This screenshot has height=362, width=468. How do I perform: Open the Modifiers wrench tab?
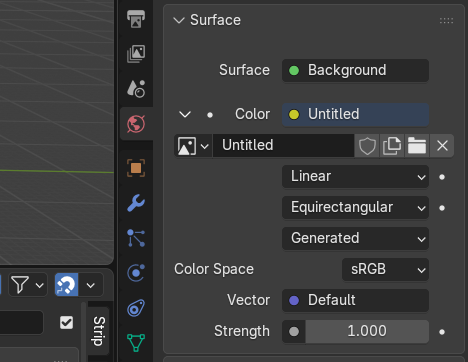(x=136, y=203)
